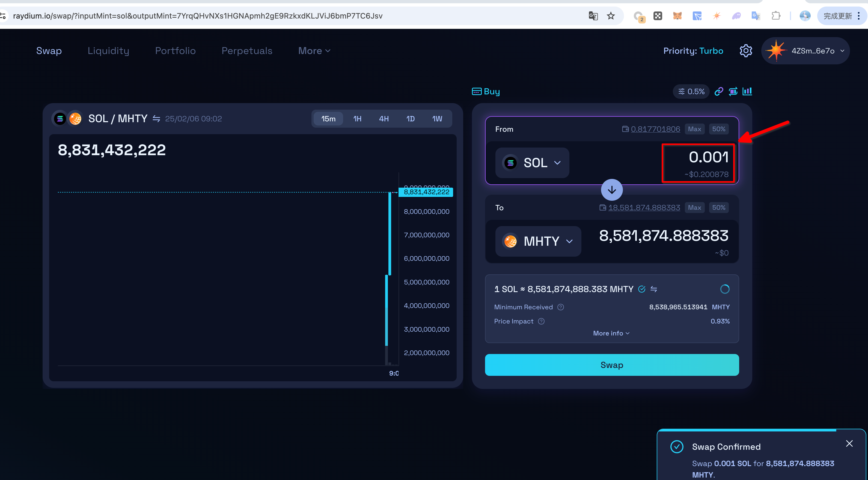This screenshot has width=868, height=480.
Task: Select the 1H chart interval
Action: tap(357, 118)
